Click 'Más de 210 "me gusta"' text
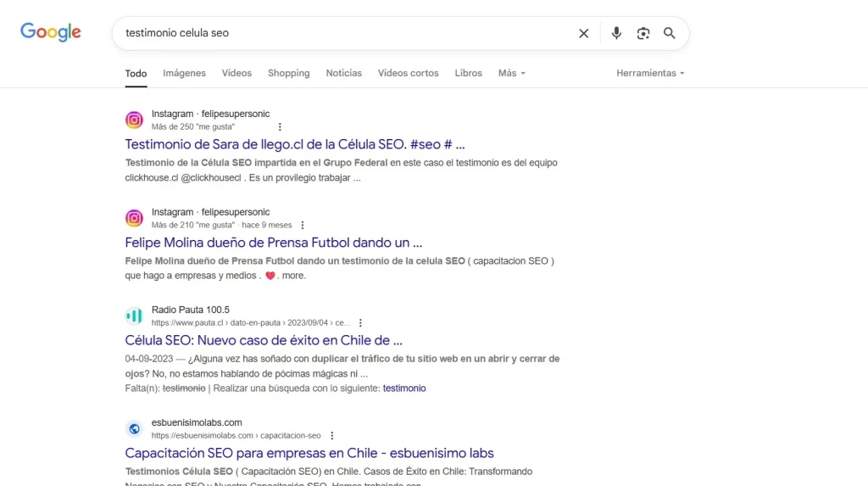 [193, 225]
